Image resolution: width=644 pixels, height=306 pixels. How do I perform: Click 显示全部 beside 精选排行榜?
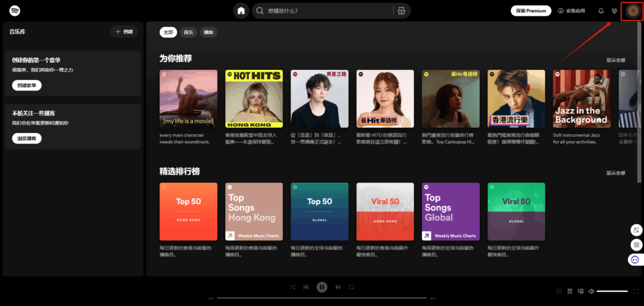tap(616, 173)
